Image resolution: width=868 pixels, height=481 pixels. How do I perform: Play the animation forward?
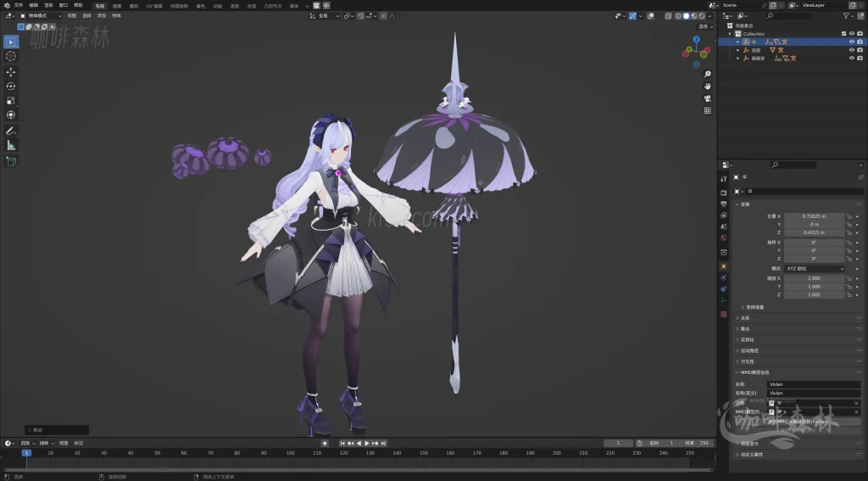click(x=366, y=444)
